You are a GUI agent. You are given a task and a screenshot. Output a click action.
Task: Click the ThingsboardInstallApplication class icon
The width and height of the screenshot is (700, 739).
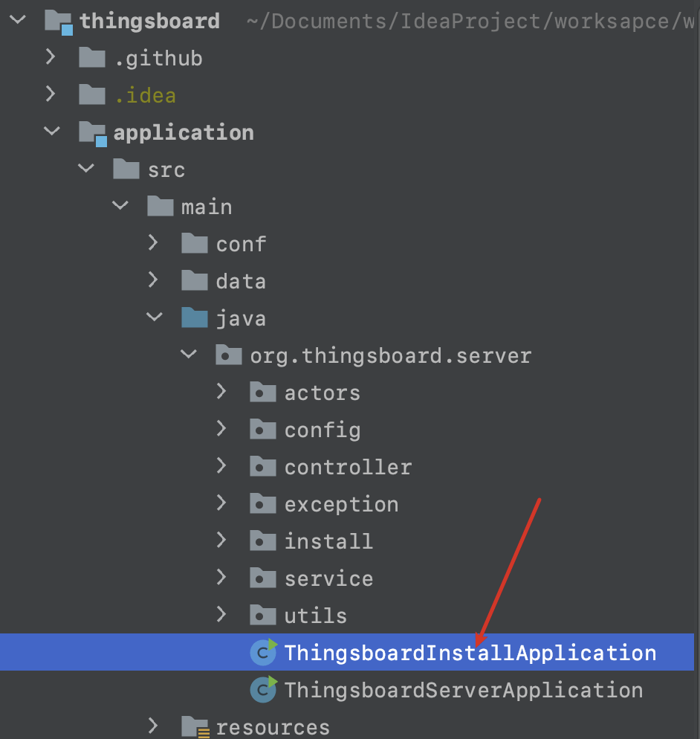pos(263,652)
